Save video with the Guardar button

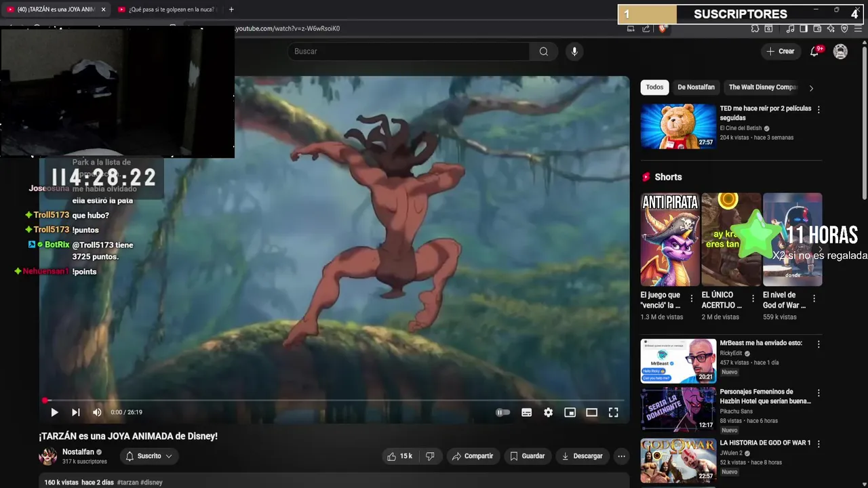pos(528,456)
